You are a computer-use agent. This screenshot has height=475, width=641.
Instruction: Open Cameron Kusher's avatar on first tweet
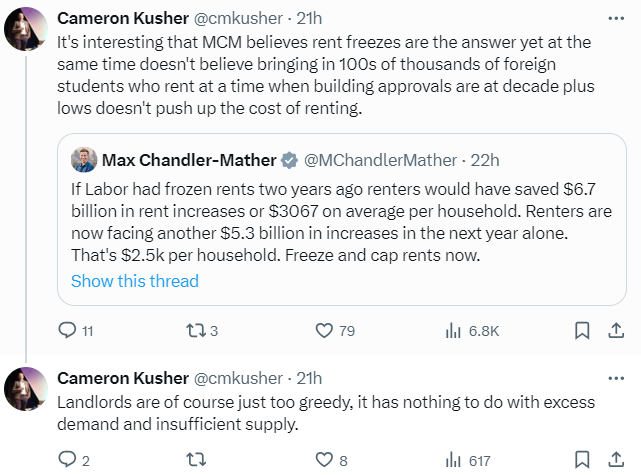click(x=25, y=30)
